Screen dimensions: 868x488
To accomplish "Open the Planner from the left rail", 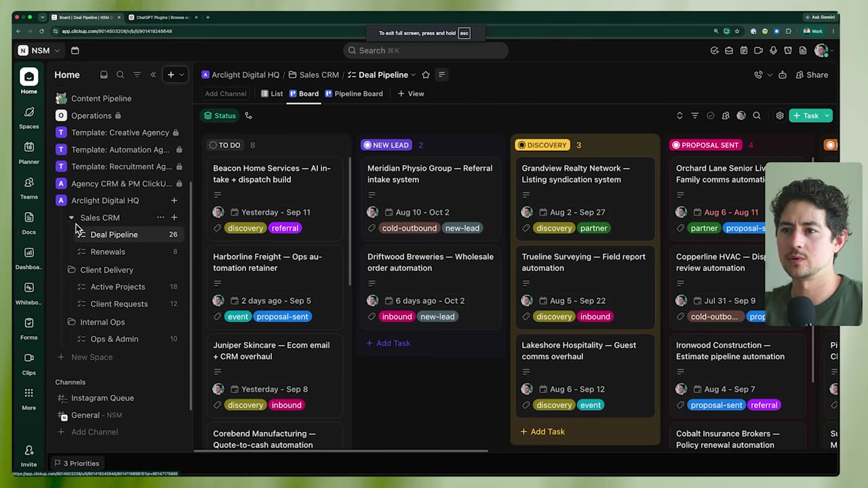I will tap(28, 152).
